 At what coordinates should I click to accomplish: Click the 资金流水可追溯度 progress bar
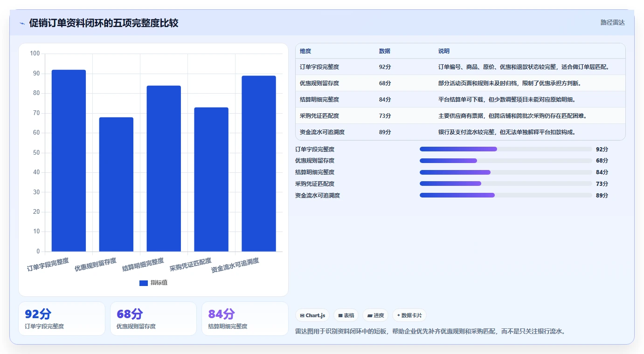[x=506, y=196]
